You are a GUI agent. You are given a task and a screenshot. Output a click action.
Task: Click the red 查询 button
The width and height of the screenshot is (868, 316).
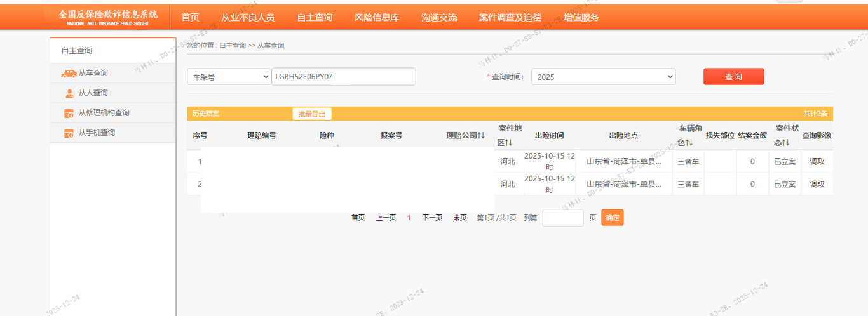point(733,77)
